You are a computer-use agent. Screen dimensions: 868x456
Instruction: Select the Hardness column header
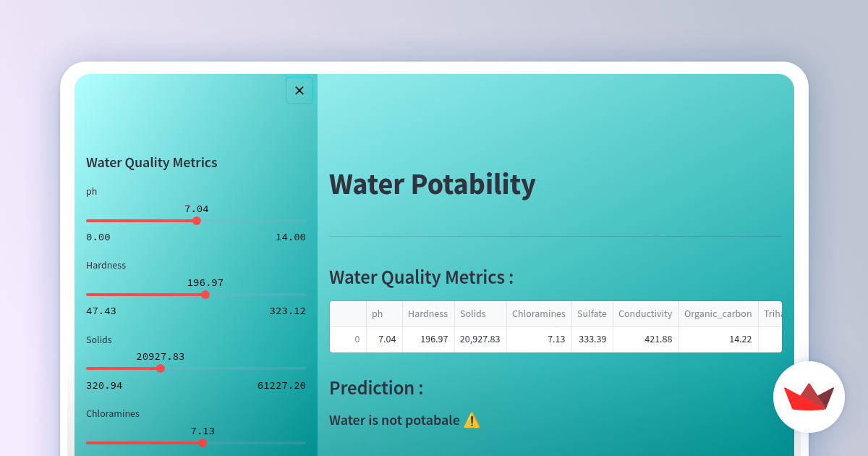coord(427,313)
